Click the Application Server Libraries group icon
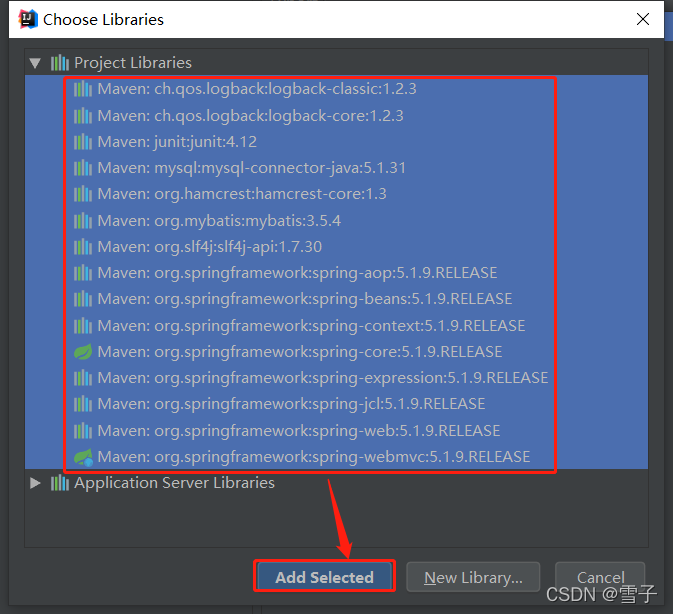Viewport: 673px width, 614px height. pyautogui.click(x=60, y=483)
